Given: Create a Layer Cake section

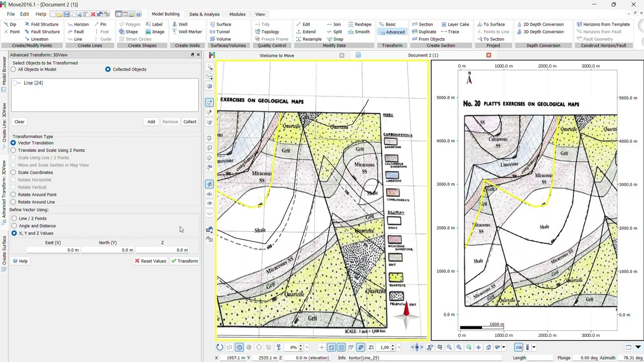Looking at the screenshot, I should click(455, 24).
